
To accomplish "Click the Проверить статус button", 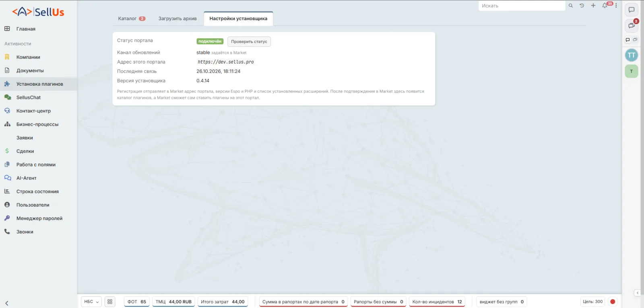I will coord(249,41).
